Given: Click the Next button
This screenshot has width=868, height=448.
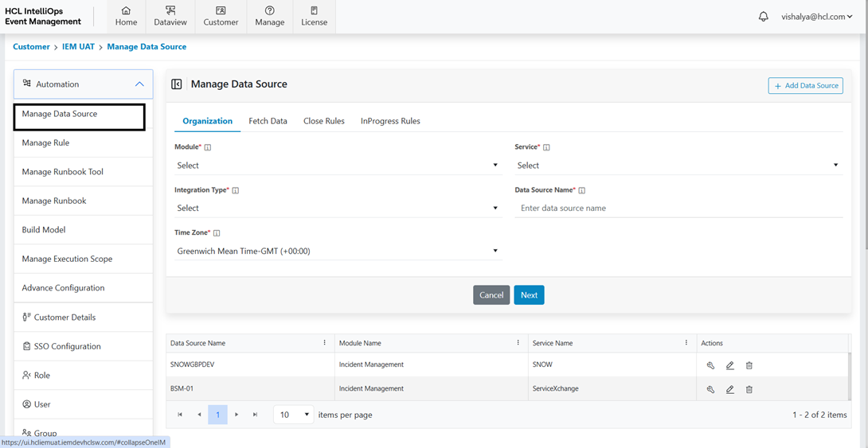Looking at the screenshot, I should click(529, 295).
